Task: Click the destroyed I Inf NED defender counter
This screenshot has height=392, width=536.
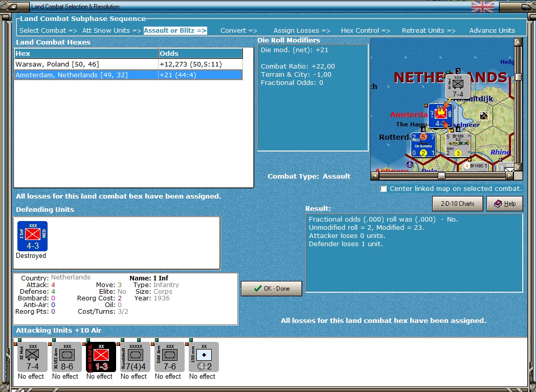Action: (32, 236)
